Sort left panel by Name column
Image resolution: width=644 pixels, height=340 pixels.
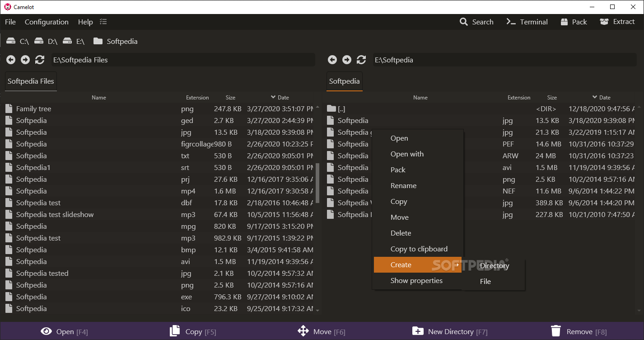click(99, 98)
